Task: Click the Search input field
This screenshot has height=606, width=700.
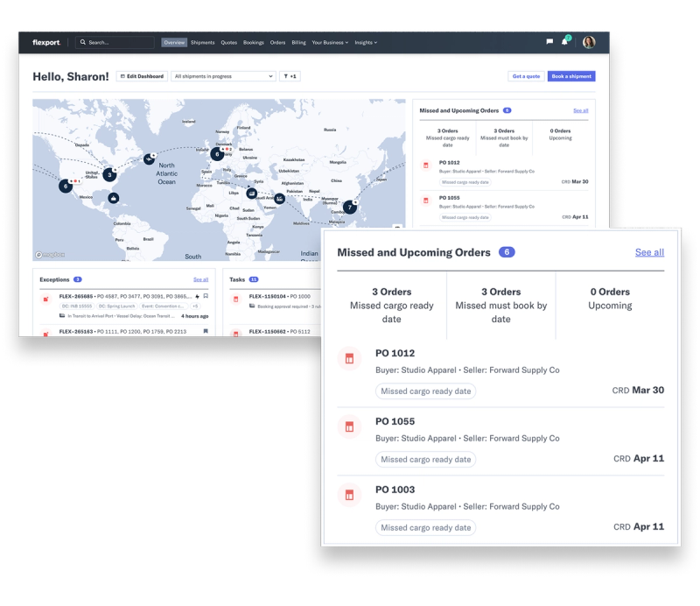Action: pyautogui.click(x=115, y=42)
